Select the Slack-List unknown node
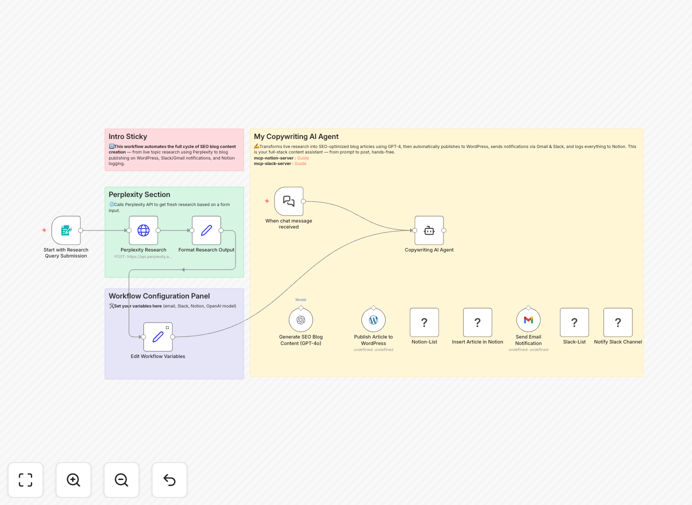 point(574,322)
